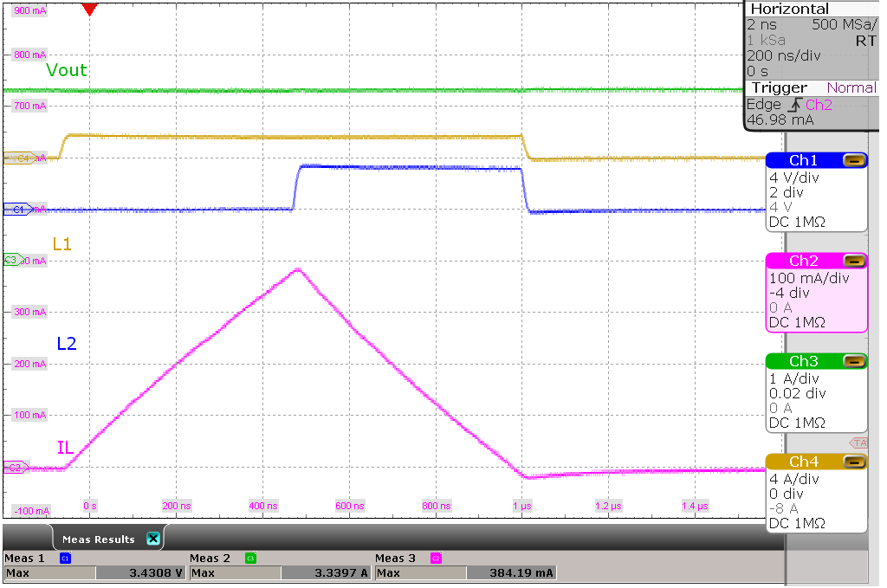
Task: Click the 46.98 mA trigger level value
Action: pos(780,120)
